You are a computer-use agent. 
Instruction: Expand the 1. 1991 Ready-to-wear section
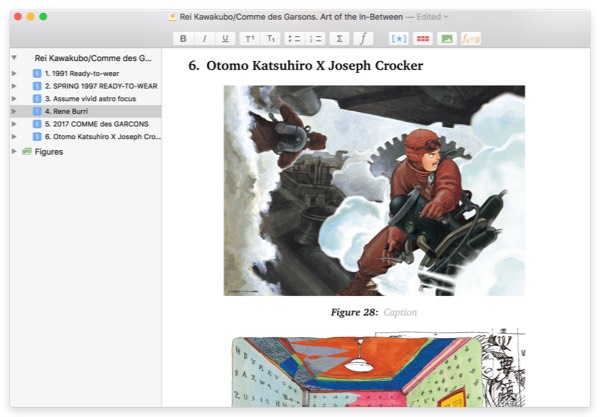(14, 73)
